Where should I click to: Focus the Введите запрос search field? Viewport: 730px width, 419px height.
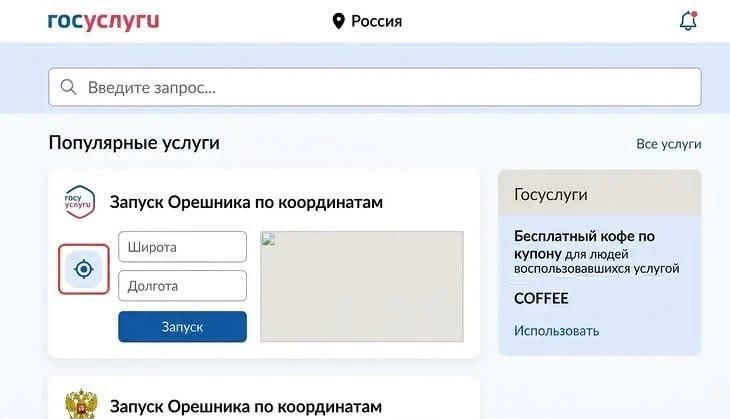click(x=375, y=87)
